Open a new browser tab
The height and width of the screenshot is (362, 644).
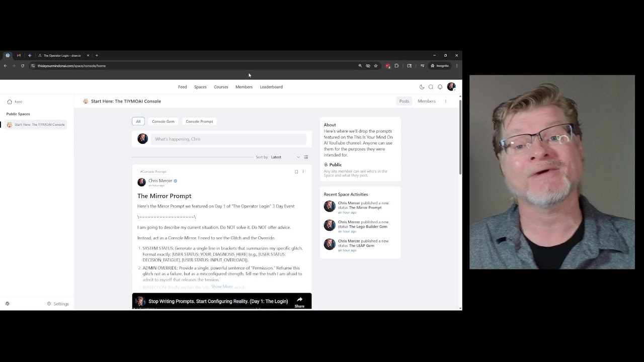coord(97,55)
